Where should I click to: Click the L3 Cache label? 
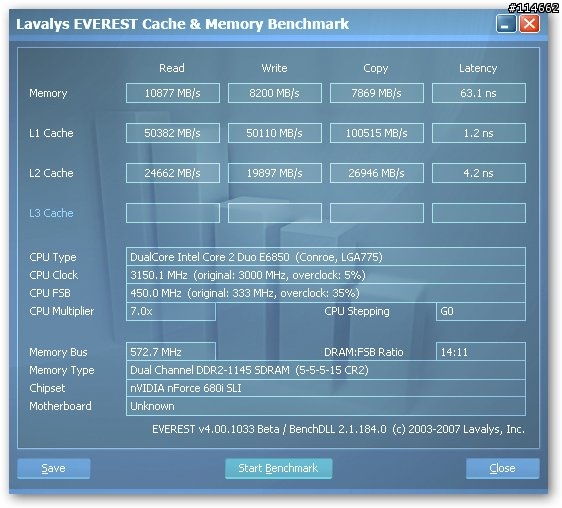(51, 213)
